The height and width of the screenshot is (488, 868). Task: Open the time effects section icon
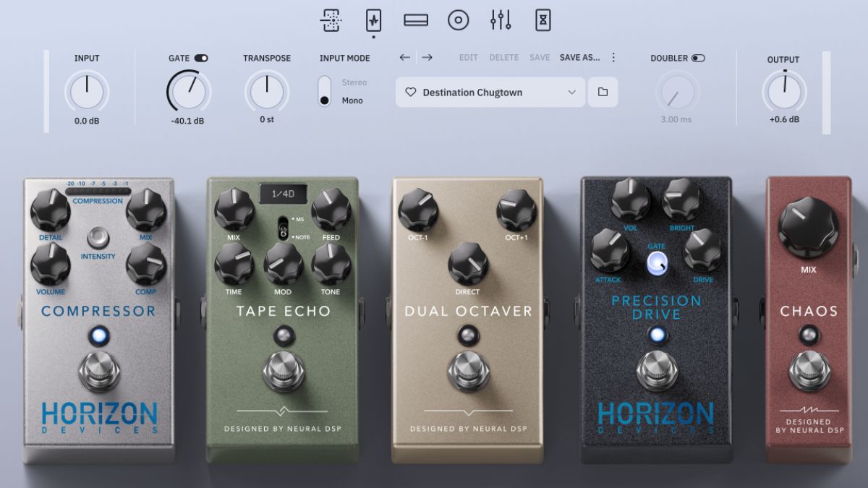(543, 20)
